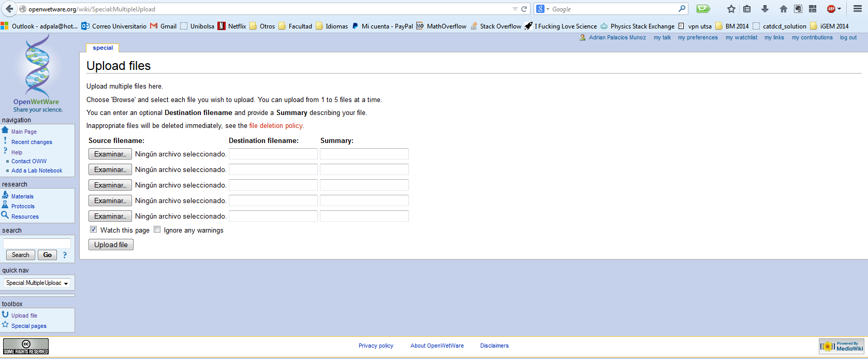868x359 pixels.
Task: Click the browser back arrow
Action: tap(9, 9)
